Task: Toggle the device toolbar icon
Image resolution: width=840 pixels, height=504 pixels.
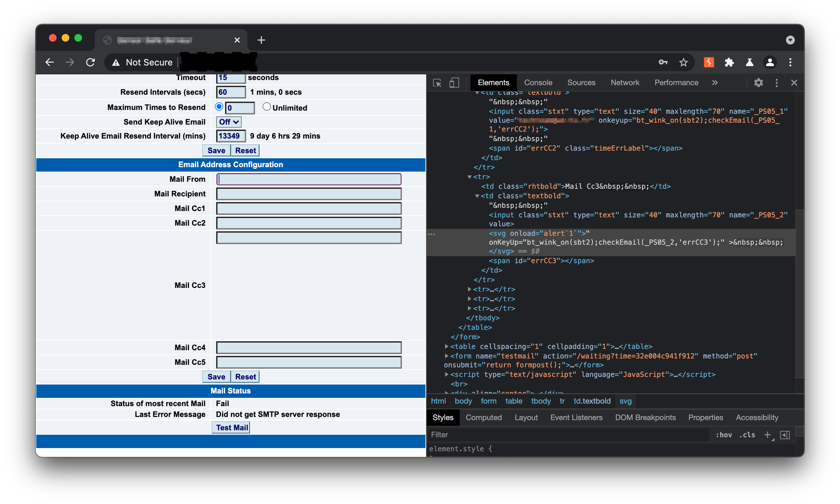Action: pos(454,83)
